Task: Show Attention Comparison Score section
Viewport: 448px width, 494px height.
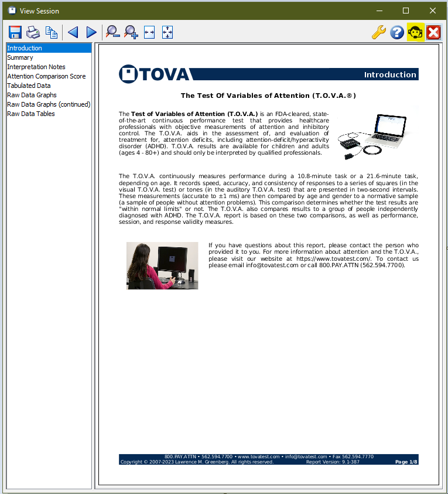Action: 49,76
